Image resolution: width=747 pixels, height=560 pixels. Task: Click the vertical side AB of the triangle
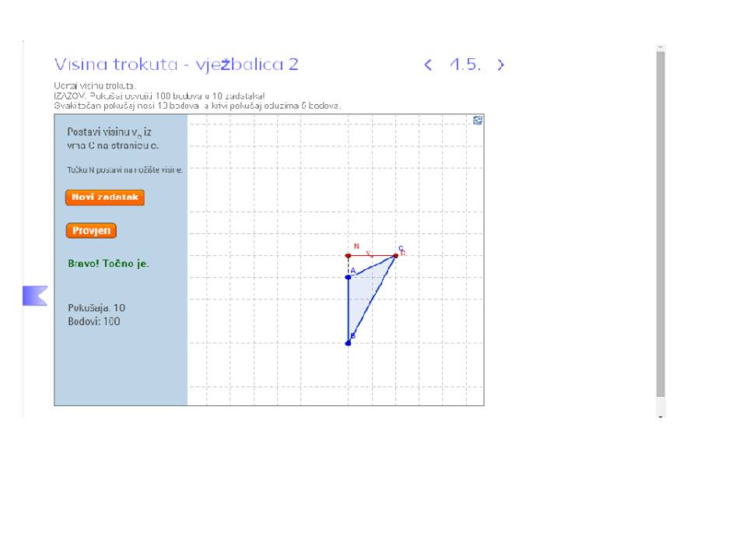348,311
